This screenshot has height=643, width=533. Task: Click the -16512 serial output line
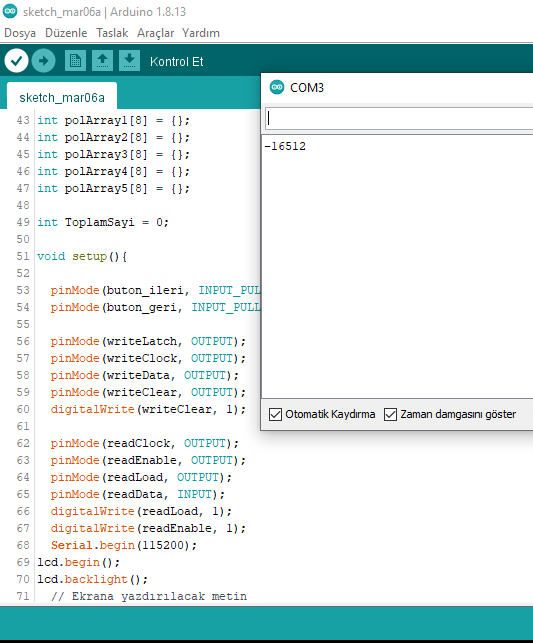coord(285,146)
